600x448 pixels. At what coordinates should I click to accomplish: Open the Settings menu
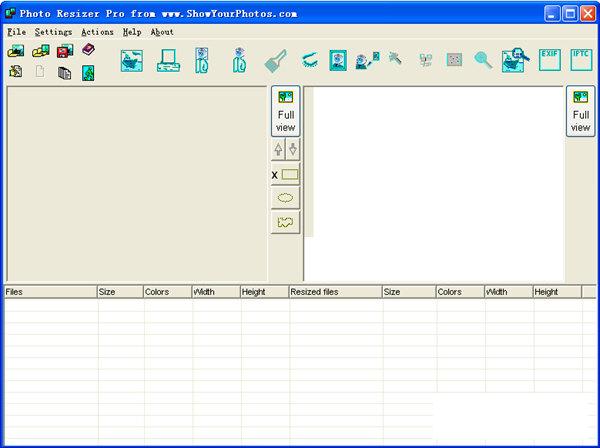(53, 32)
